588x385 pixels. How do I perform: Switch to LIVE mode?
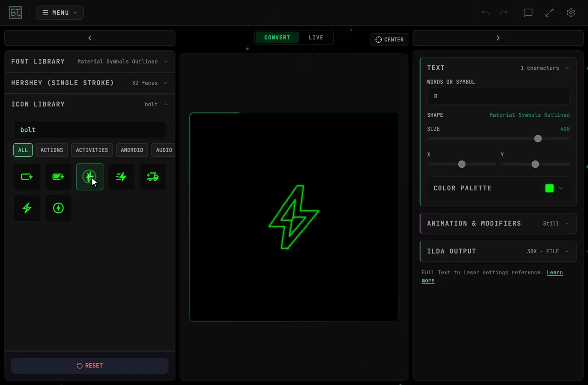click(x=316, y=38)
